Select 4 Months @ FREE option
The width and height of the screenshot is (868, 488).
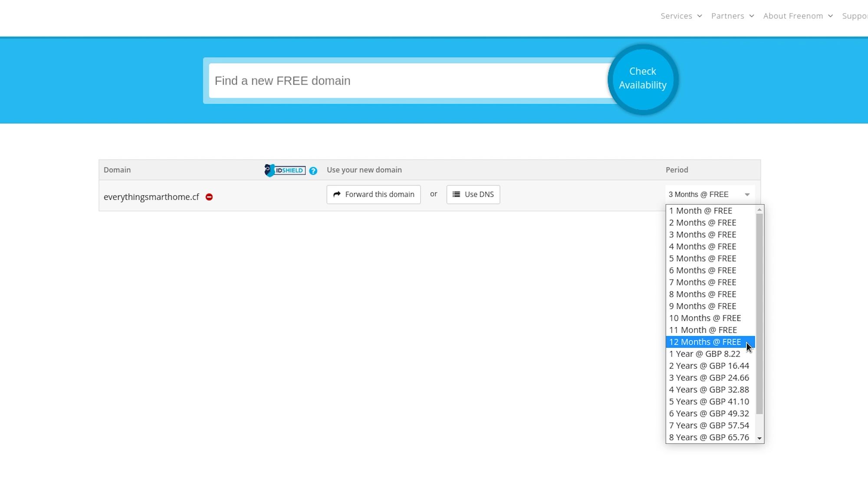[x=710, y=246]
